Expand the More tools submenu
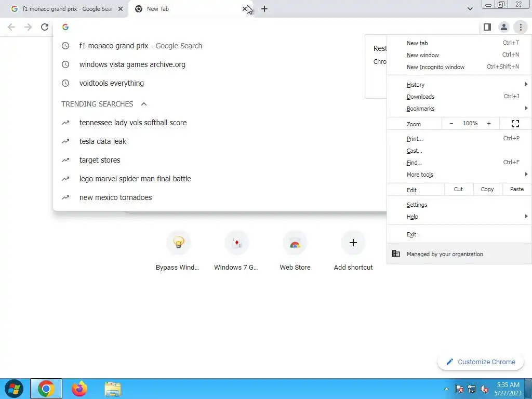Viewport: 532px width, 399px height. 459,175
